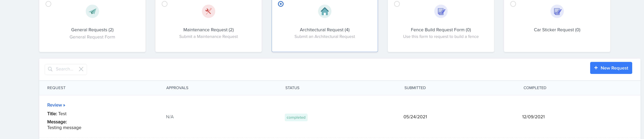Screen dimensions: 644x139
Task: Click the Status column header
Action: pos(292,88)
